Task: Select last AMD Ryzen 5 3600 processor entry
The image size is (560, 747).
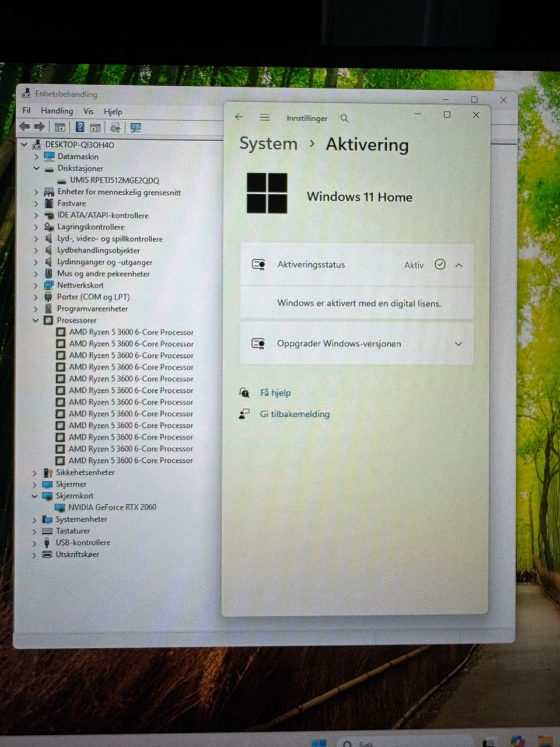Action: pos(131,460)
